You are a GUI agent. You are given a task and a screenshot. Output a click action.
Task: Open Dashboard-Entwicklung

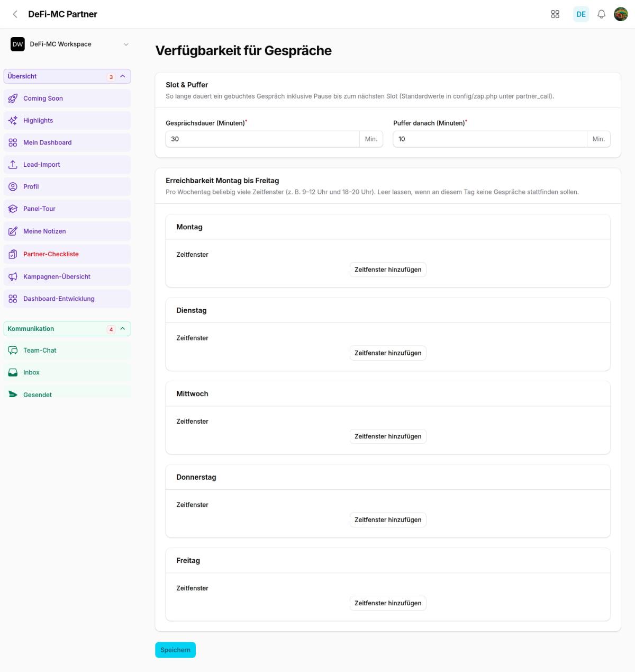point(67,299)
